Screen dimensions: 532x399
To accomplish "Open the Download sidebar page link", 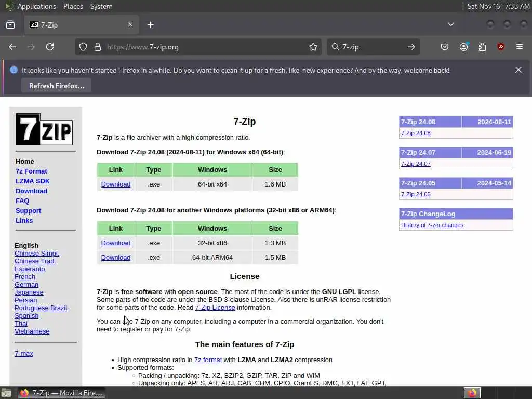I will tap(31, 191).
